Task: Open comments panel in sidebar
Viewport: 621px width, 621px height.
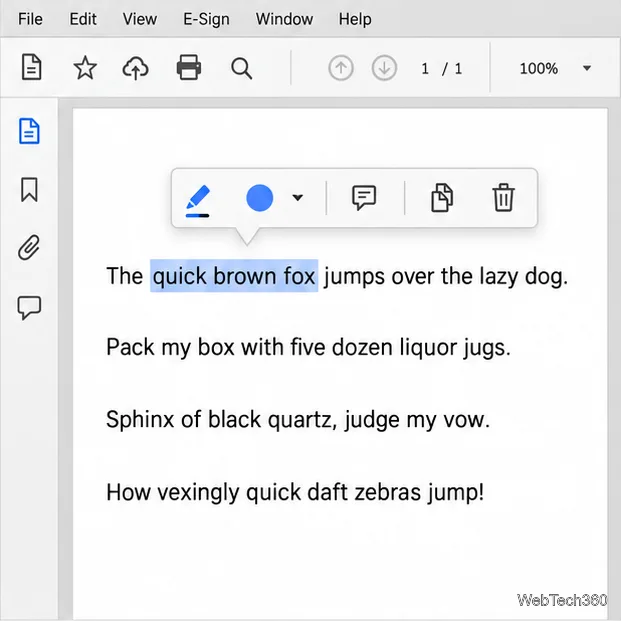Action: 29,307
